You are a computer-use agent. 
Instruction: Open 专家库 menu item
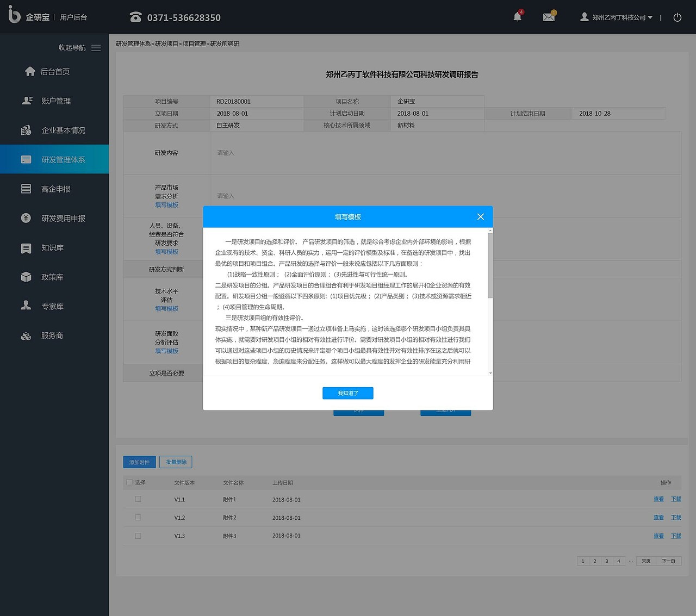(52, 306)
